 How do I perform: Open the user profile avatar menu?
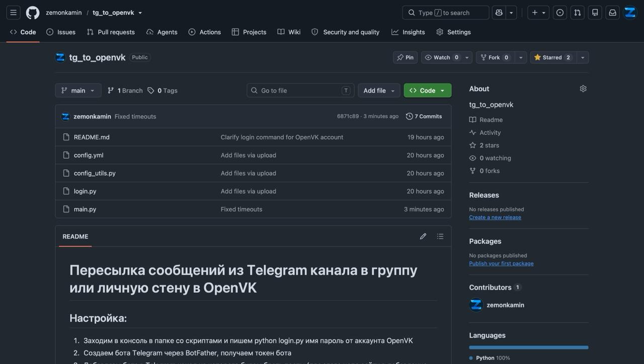pyautogui.click(x=630, y=13)
